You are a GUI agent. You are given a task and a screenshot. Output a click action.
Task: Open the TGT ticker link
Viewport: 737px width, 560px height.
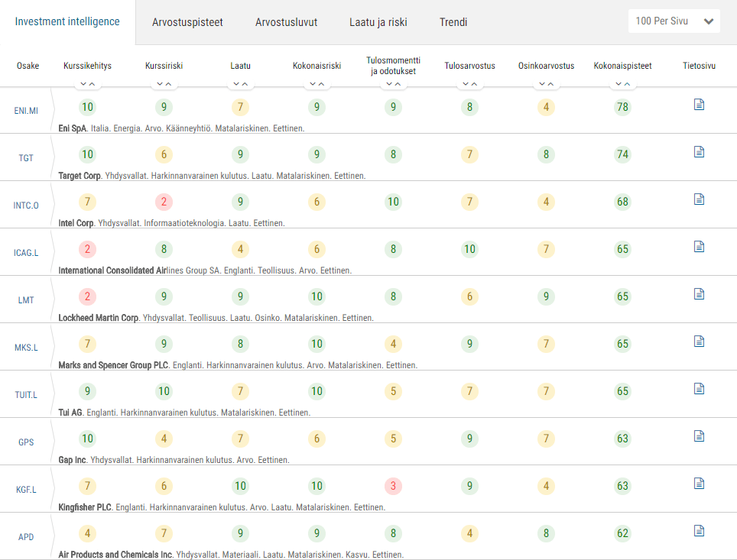pos(26,158)
